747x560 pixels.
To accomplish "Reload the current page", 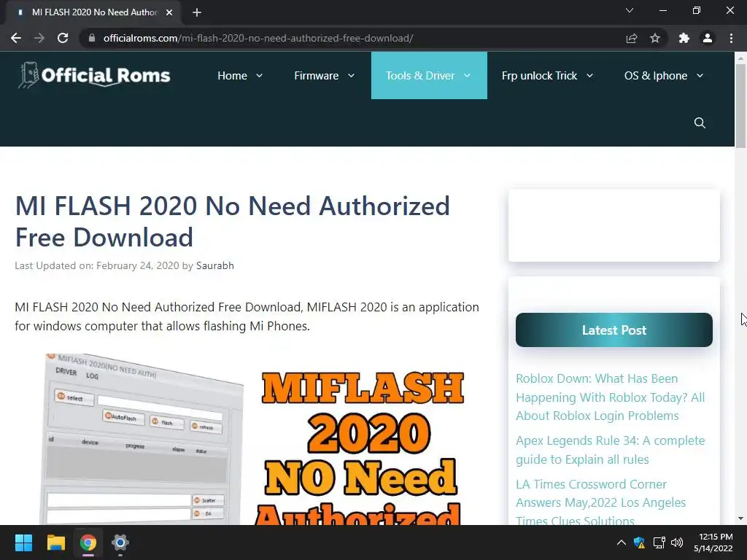I will pyautogui.click(x=63, y=38).
